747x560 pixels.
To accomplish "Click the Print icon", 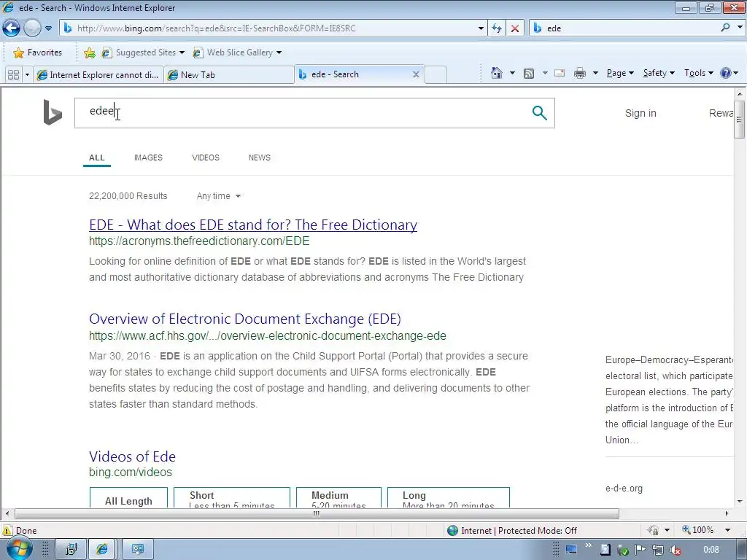I will [x=580, y=73].
